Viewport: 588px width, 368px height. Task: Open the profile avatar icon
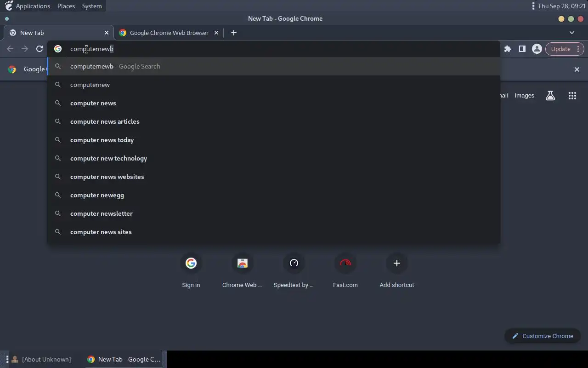tap(537, 49)
